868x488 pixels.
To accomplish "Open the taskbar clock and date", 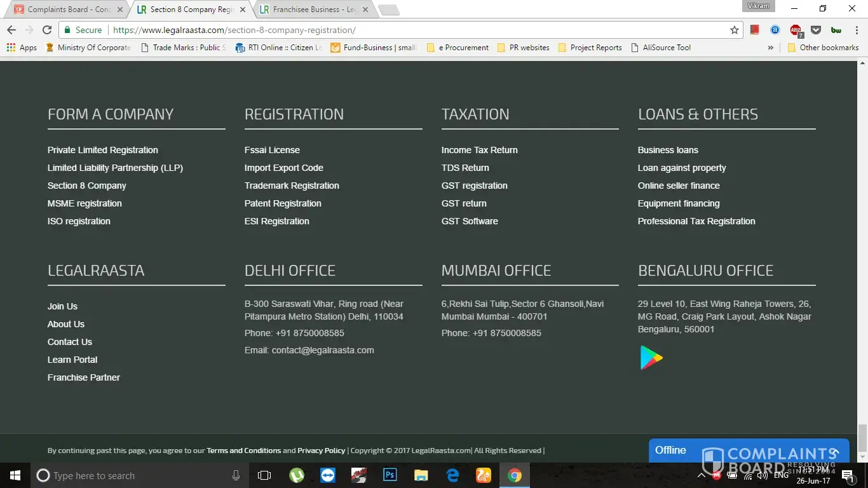I will [815, 475].
